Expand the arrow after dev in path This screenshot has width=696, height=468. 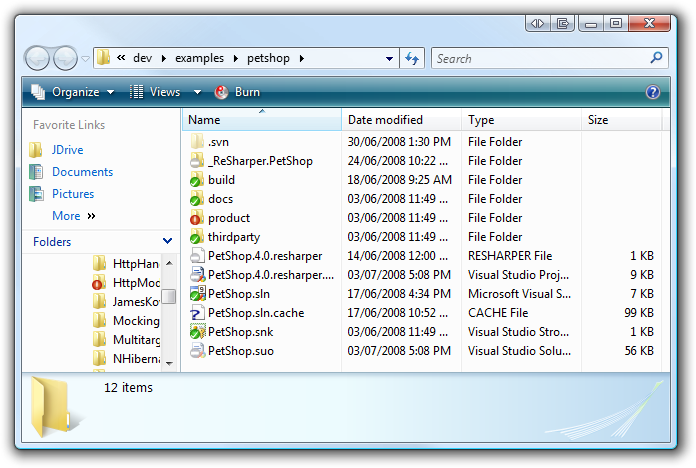pos(164,58)
